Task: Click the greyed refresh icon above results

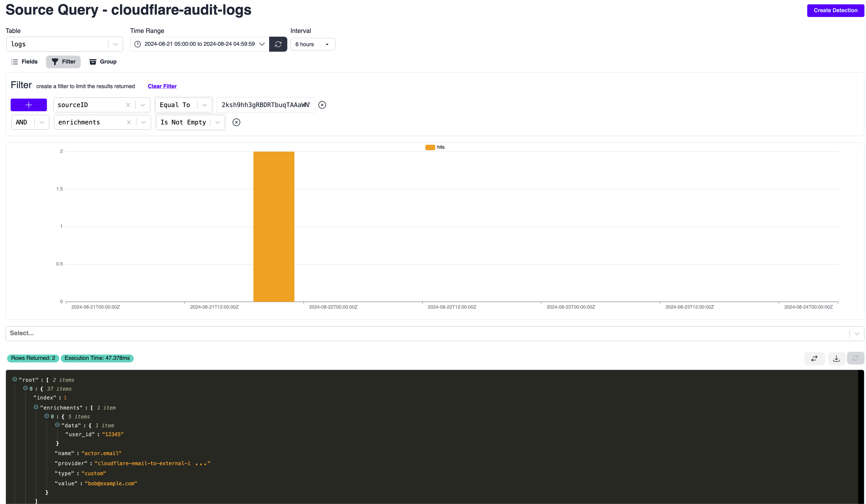Action: pos(855,358)
